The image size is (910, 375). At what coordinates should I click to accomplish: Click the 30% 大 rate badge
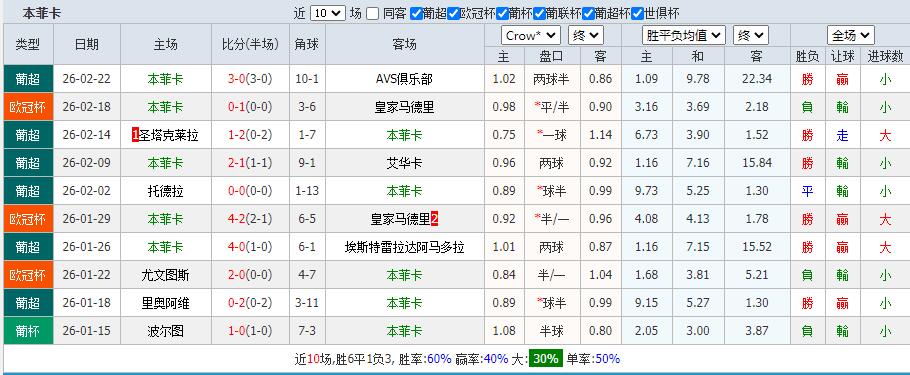pos(546,359)
